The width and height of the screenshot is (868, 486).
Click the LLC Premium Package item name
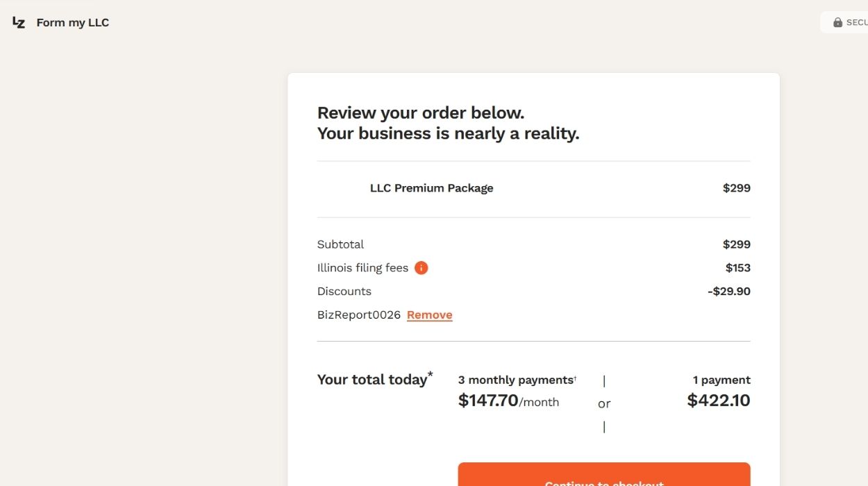[432, 188]
